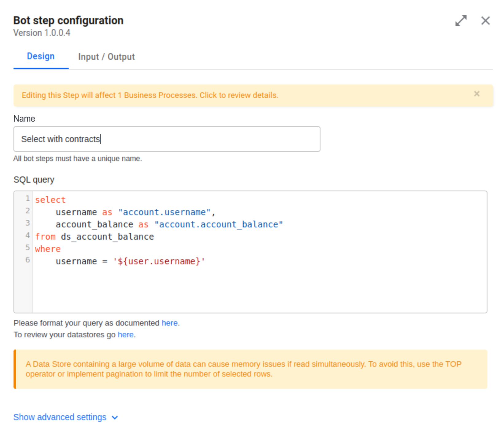Click the advanced settings chevron arrow
Image resolution: width=504 pixels, height=441 pixels.
pos(115,418)
